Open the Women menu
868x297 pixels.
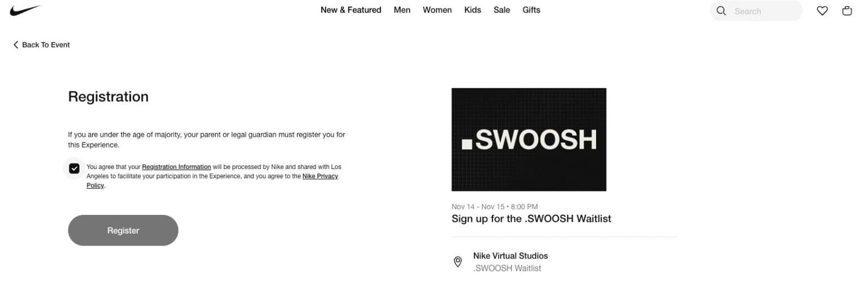[437, 10]
